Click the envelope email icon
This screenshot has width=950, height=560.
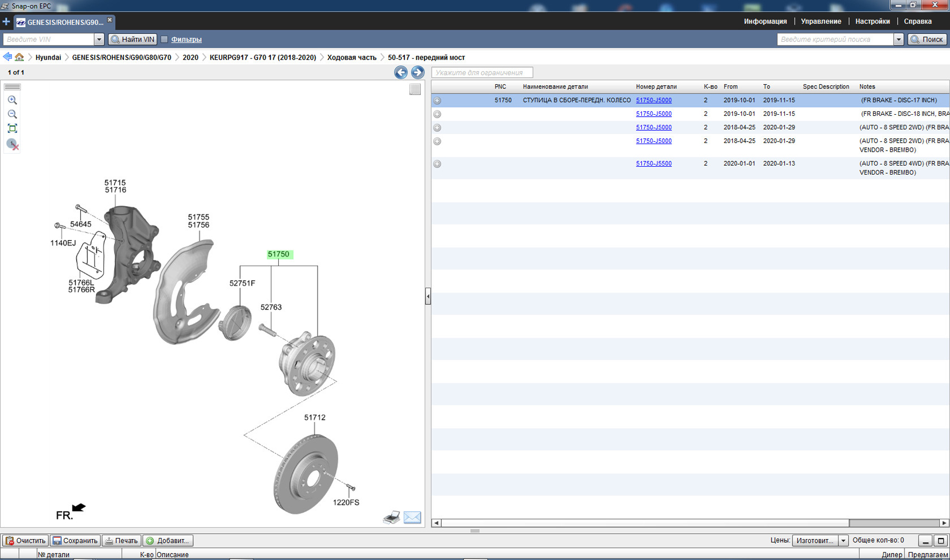(x=412, y=517)
